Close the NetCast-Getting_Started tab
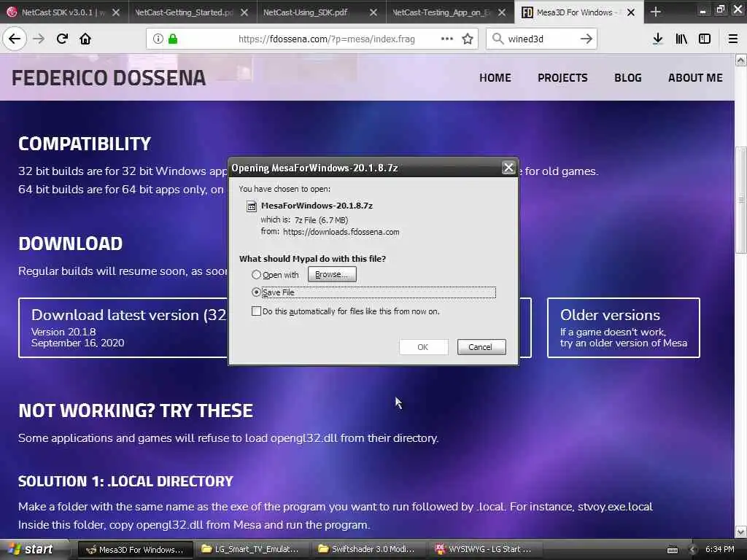Screen dimensions: 747x560 point(244,12)
